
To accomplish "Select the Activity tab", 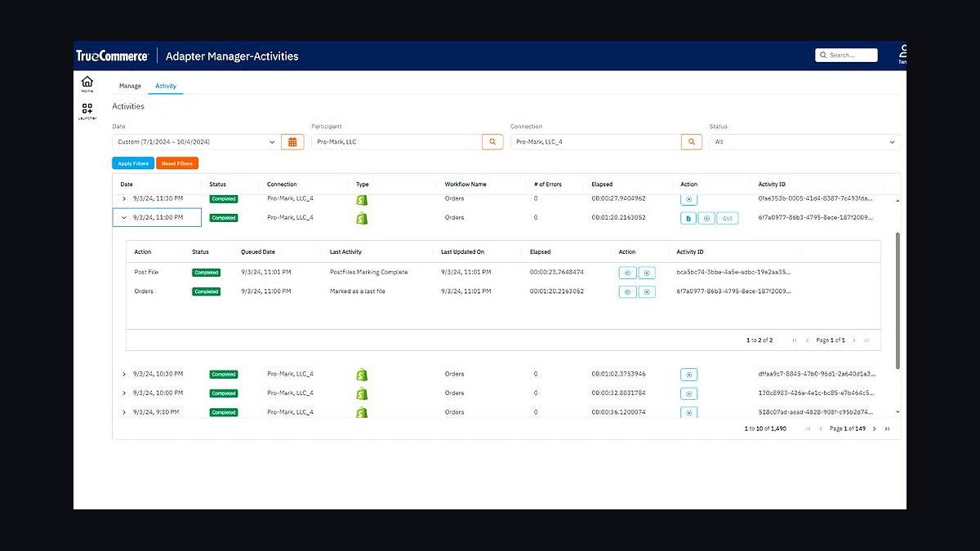I will pyautogui.click(x=166, y=86).
